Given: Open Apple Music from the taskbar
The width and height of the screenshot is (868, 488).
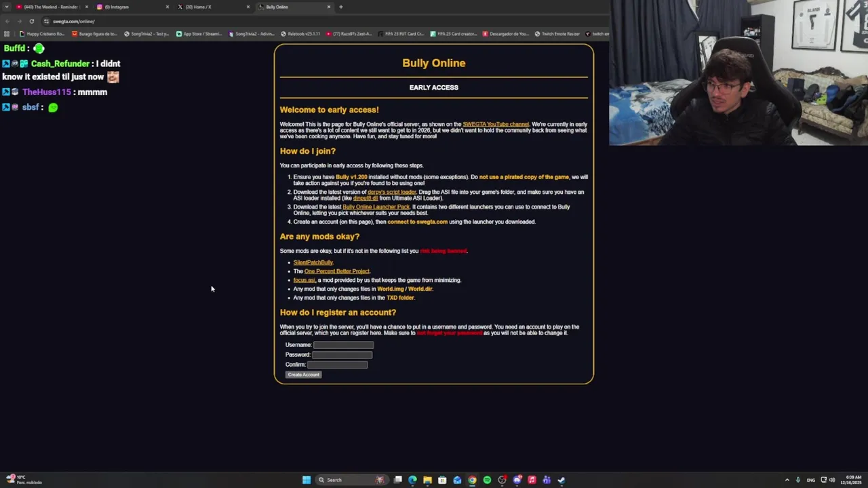Looking at the screenshot, I should tap(532, 480).
